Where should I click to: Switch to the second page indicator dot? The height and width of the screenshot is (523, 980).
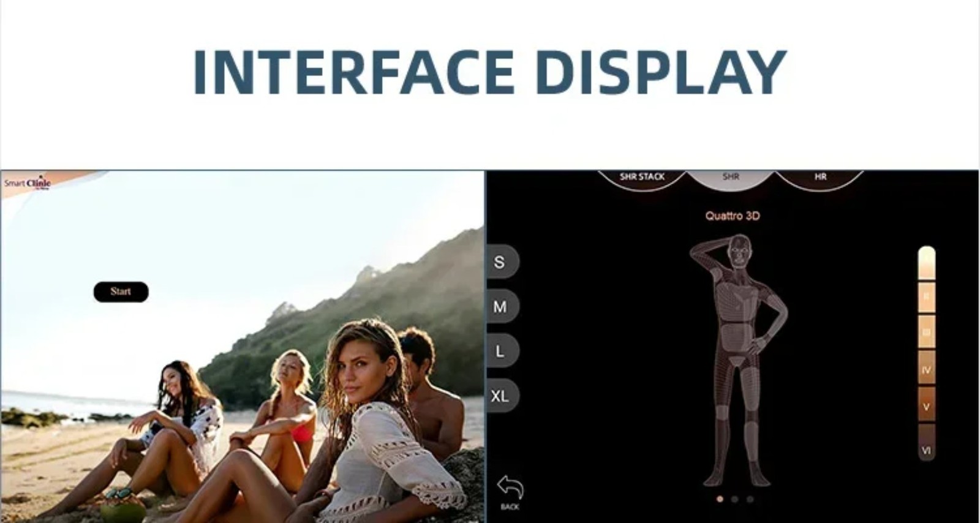(734, 499)
